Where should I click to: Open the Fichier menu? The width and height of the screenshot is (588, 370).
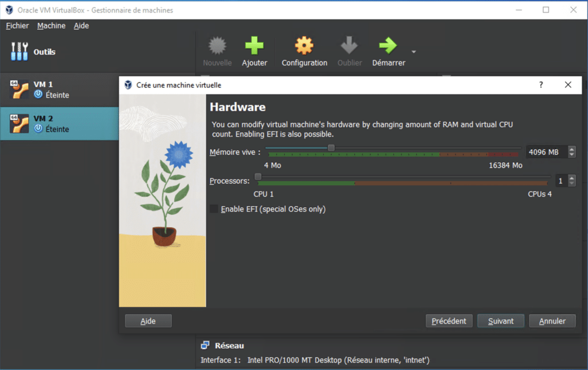click(x=17, y=26)
